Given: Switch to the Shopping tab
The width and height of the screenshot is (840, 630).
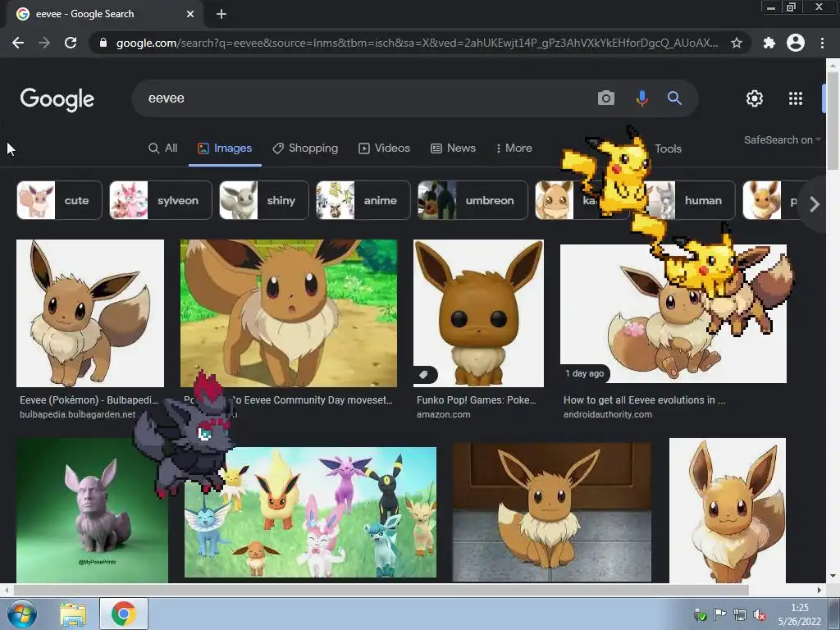Looking at the screenshot, I should click(x=305, y=148).
